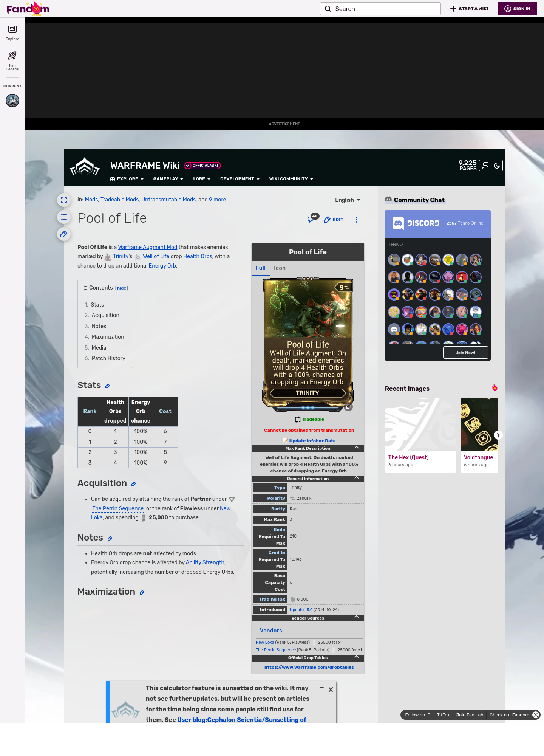
Task: Switch to the Icon image tab
Action: [x=280, y=268]
